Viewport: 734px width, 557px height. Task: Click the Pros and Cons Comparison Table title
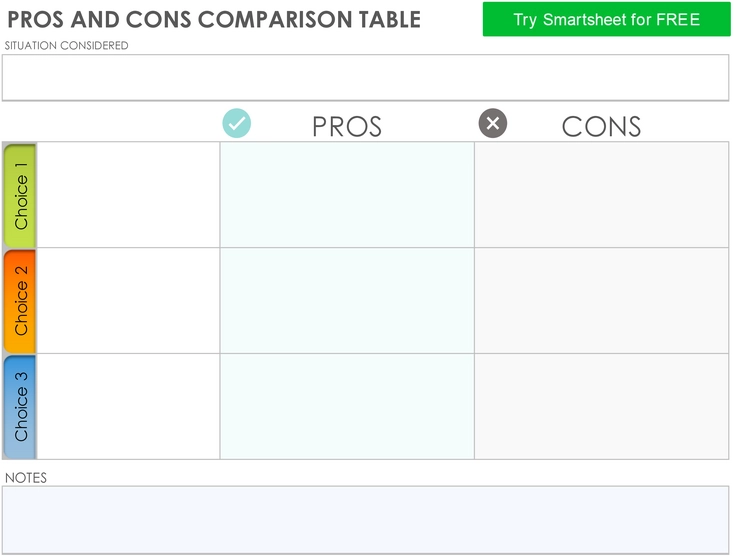point(214,20)
